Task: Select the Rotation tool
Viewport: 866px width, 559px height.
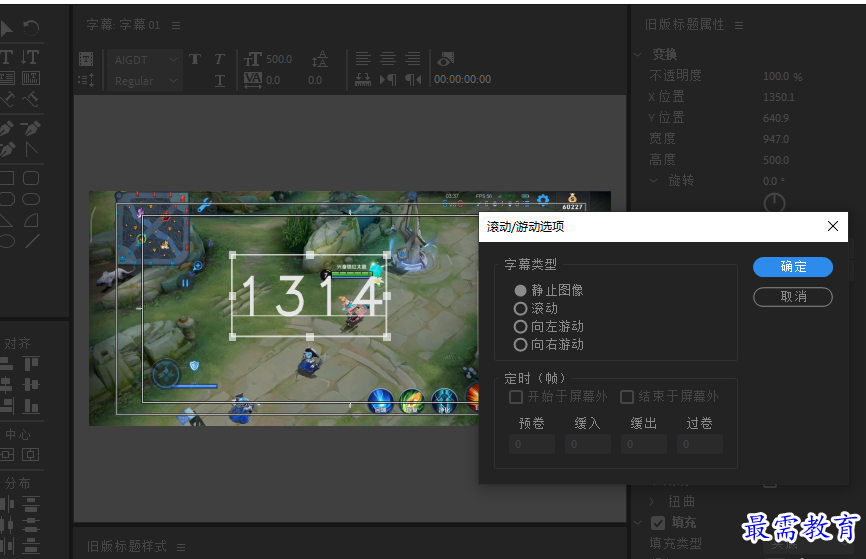Action: pyautogui.click(x=31, y=28)
